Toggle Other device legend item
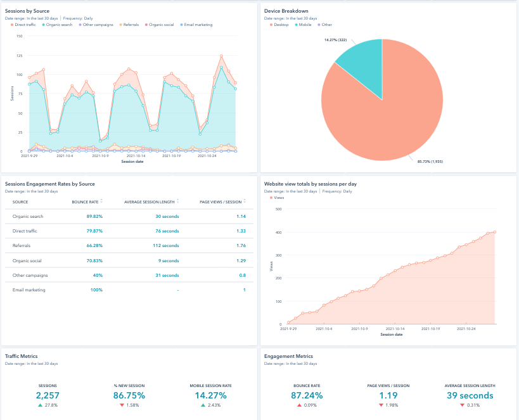The image size is (519, 420). tap(325, 25)
